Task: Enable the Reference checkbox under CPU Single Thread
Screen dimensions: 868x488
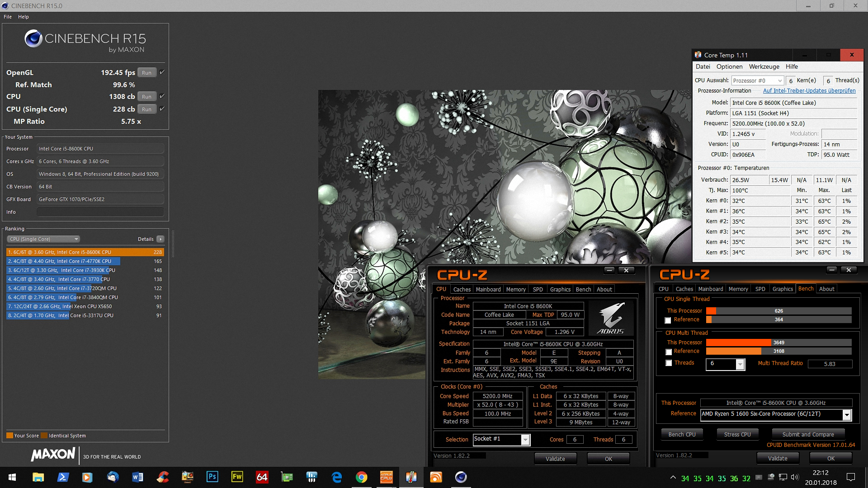Action: tap(668, 320)
